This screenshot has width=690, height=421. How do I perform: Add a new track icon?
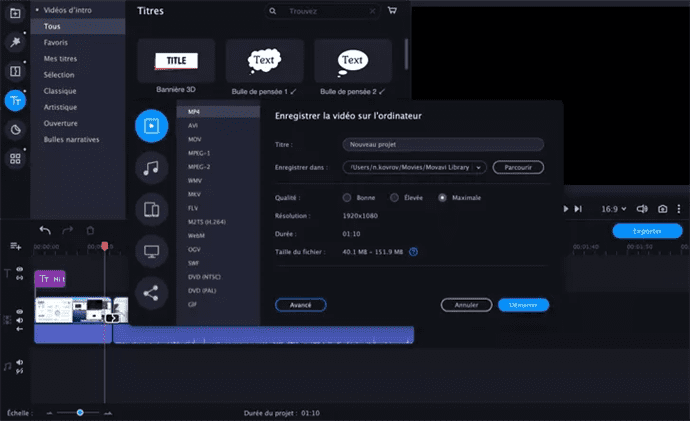point(15,246)
